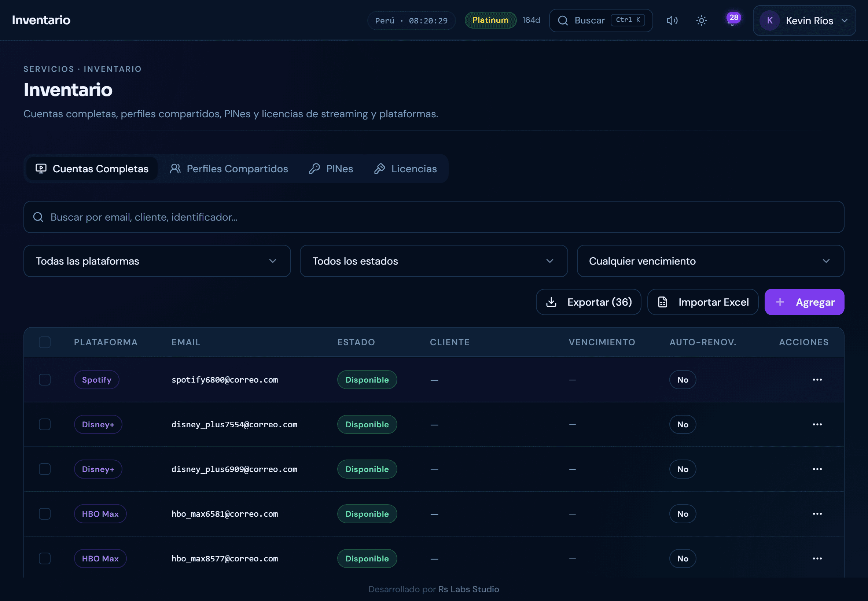Toggle the select-all checkbox in table header

(45, 342)
